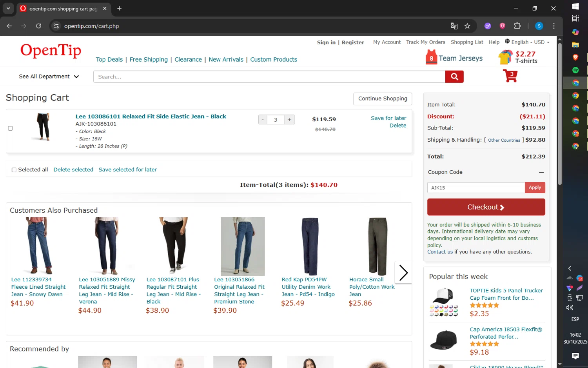
Task: Open the Chrome profile avatar
Action: coord(539,26)
